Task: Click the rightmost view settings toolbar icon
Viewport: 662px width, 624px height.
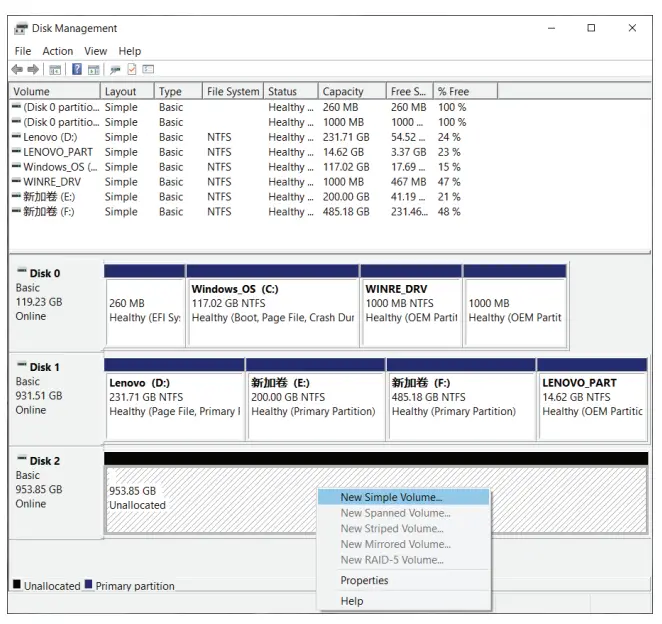Action: pyautogui.click(x=148, y=69)
